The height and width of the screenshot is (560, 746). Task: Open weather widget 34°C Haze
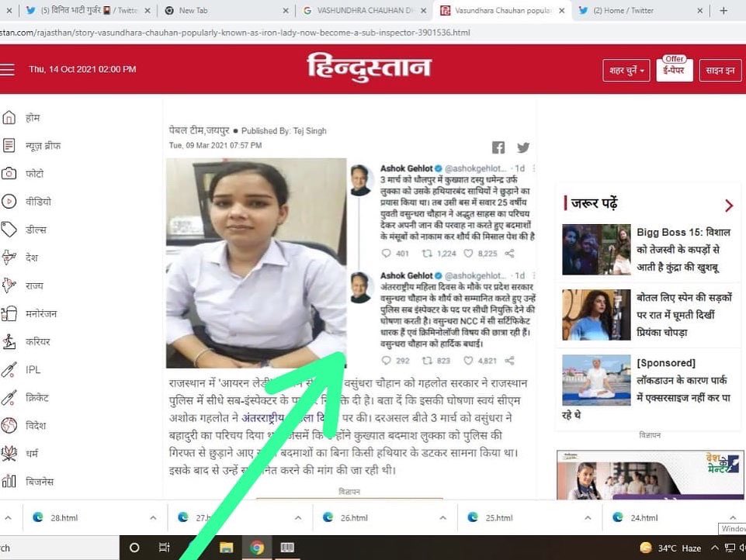point(671,548)
